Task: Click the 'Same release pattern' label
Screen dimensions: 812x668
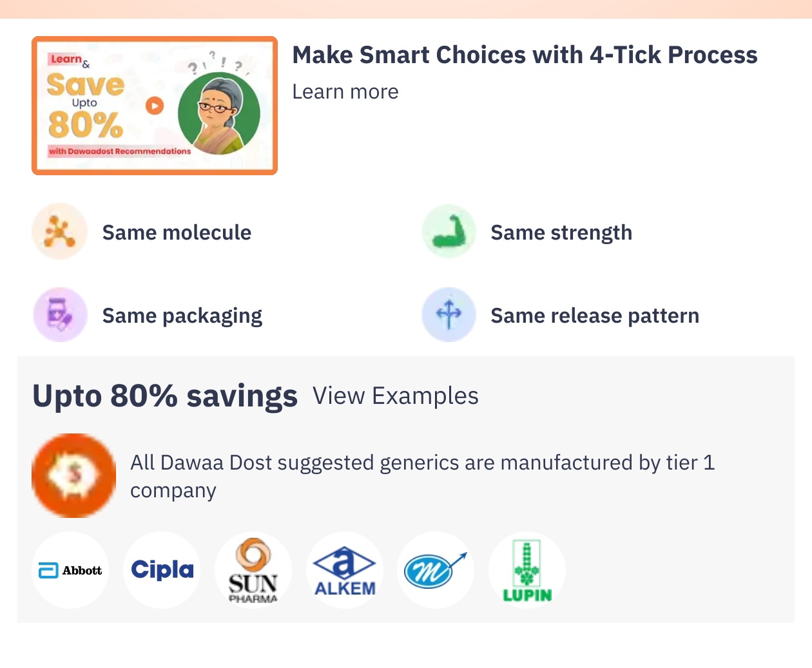Action: [x=595, y=316]
